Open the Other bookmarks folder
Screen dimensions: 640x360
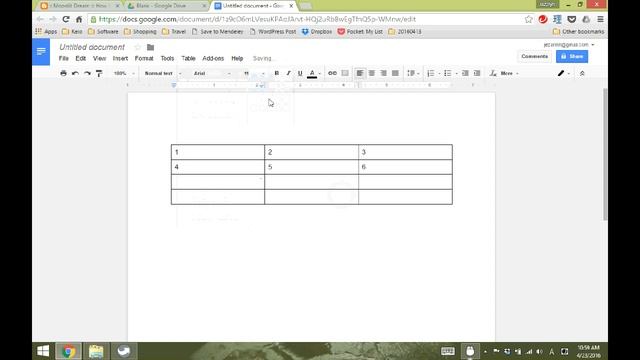point(578,31)
